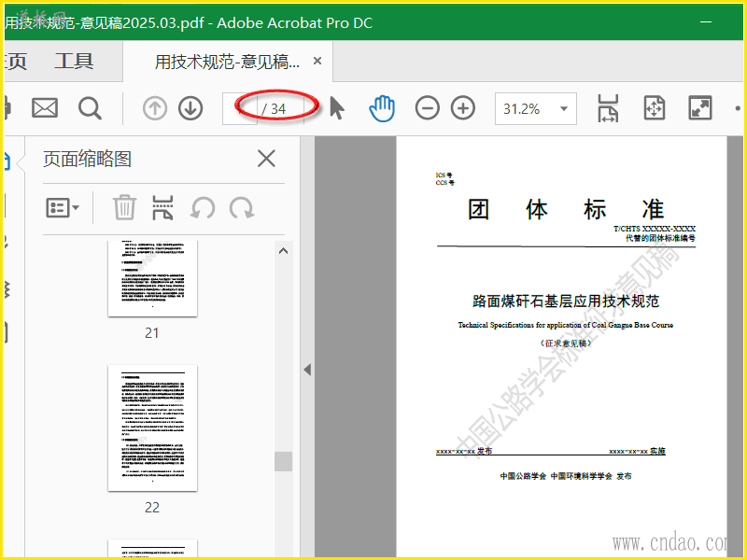Click thumbnail scrollbar up arrow
Screen dimensions: 747x560
pyautogui.click(x=284, y=251)
